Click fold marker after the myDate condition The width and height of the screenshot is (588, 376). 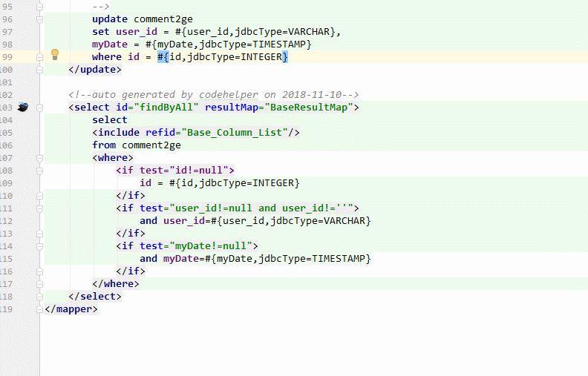click(39, 271)
